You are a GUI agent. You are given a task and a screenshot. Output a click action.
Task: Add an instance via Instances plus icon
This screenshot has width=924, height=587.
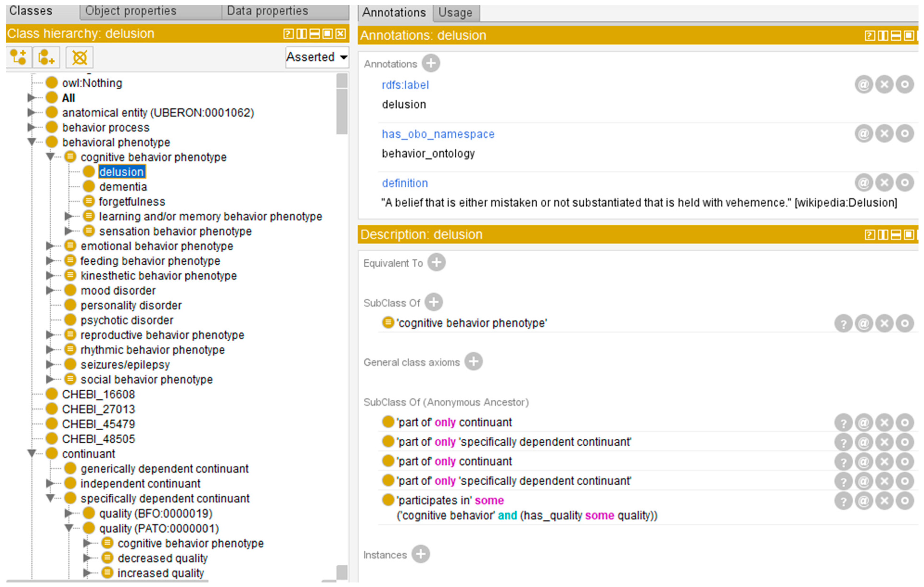[x=420, y=554]
